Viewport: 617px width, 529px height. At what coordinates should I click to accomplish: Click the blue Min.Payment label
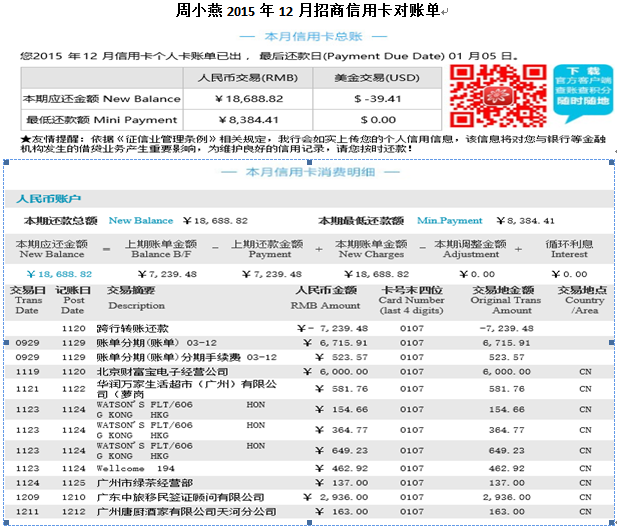pos(449,220)
